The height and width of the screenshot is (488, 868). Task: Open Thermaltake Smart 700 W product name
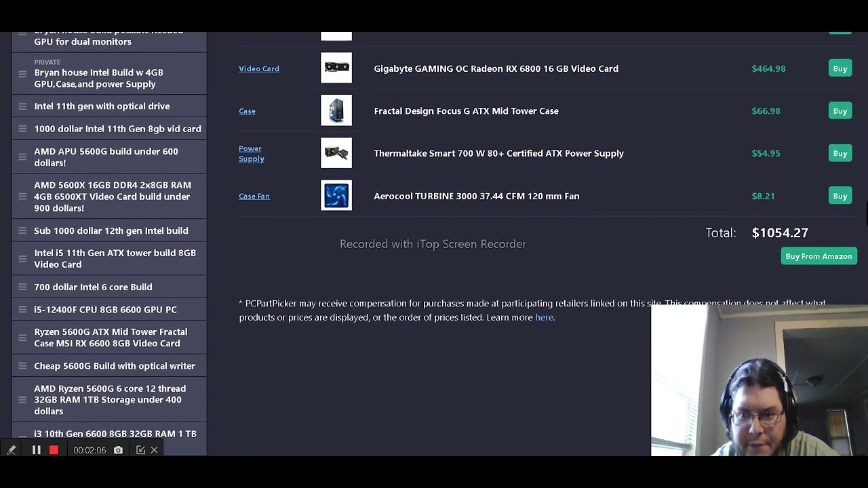(498, 153)
